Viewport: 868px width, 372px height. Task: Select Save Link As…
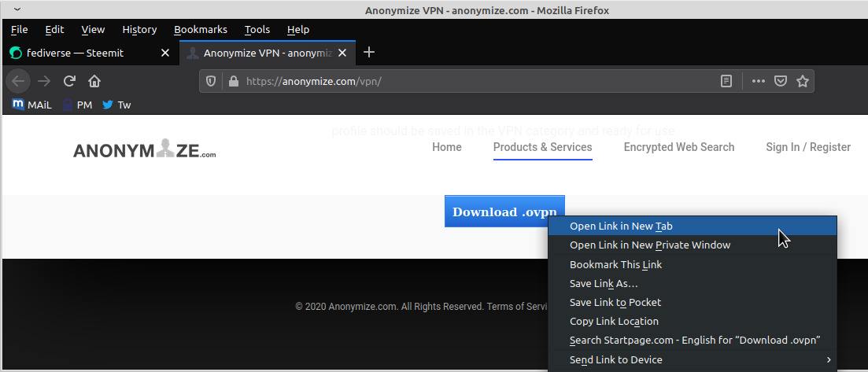[692, 283]
